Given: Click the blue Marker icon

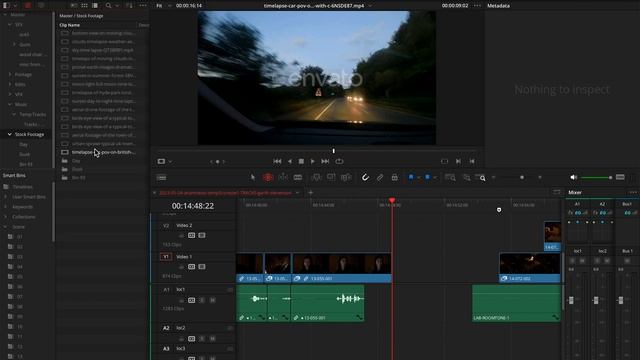Looking at the screenshot, I should click(427, 177).
